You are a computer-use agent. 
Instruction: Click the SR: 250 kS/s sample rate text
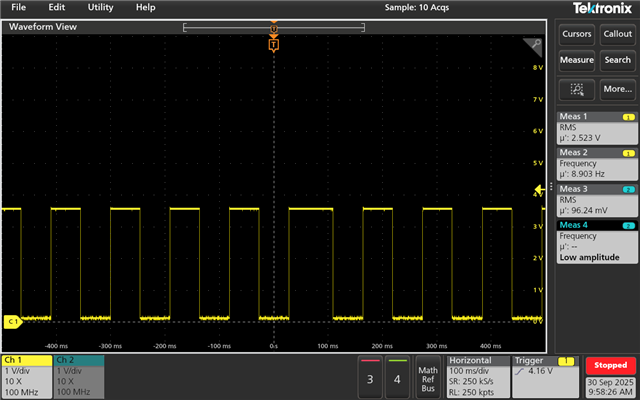coord(471,382)
